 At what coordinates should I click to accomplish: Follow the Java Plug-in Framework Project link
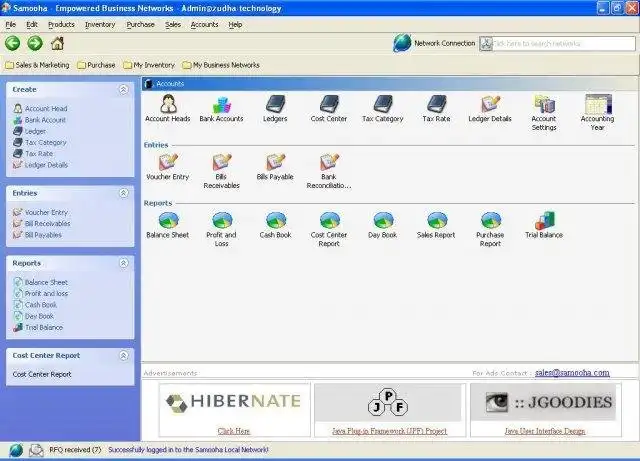389,431
